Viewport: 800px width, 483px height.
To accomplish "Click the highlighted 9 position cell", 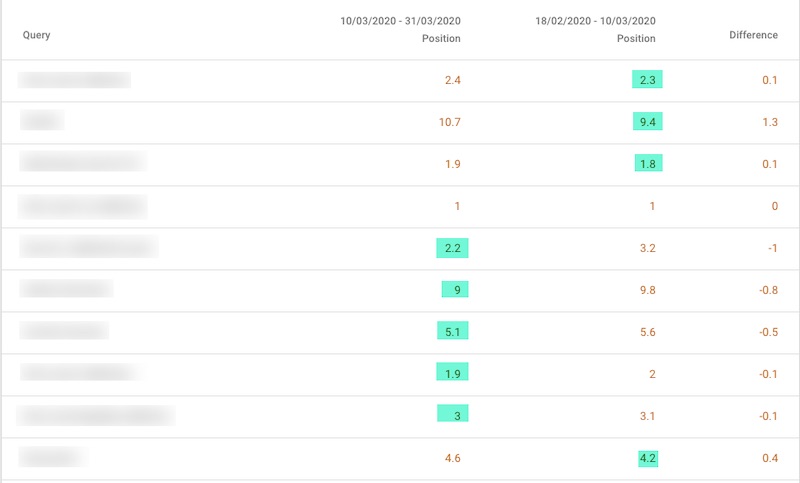I will 455,290.
